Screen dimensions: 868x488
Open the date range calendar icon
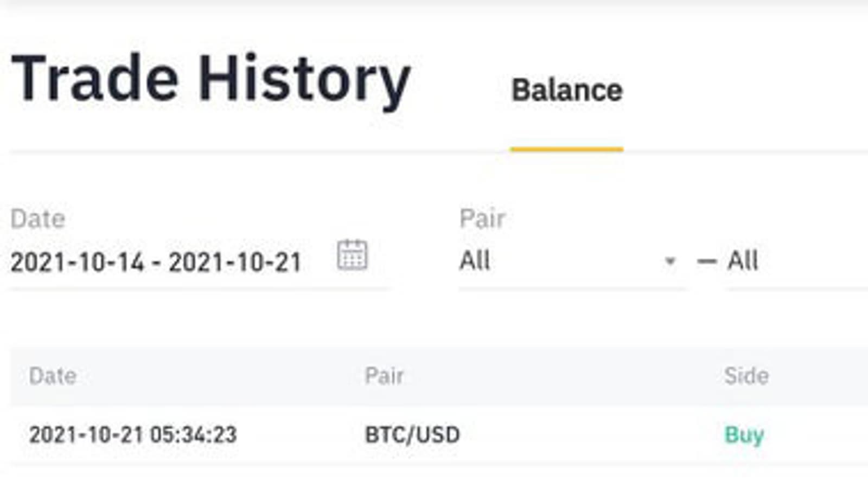[x=352, y=254]
